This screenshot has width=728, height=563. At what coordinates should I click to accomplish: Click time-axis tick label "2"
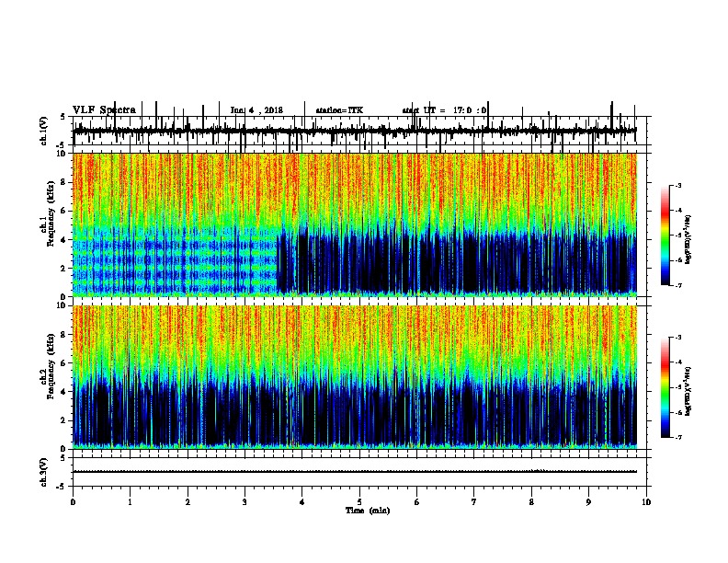[x=188, y=502]
